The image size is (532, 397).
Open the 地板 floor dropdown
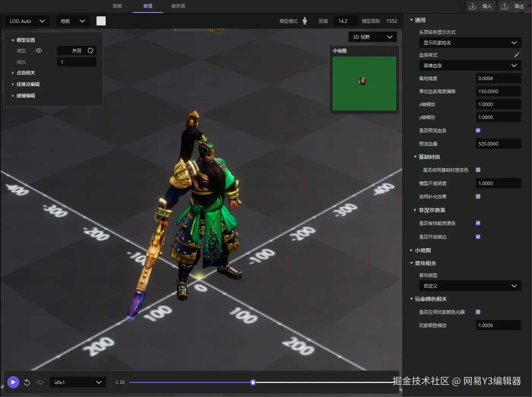(73, 21)
